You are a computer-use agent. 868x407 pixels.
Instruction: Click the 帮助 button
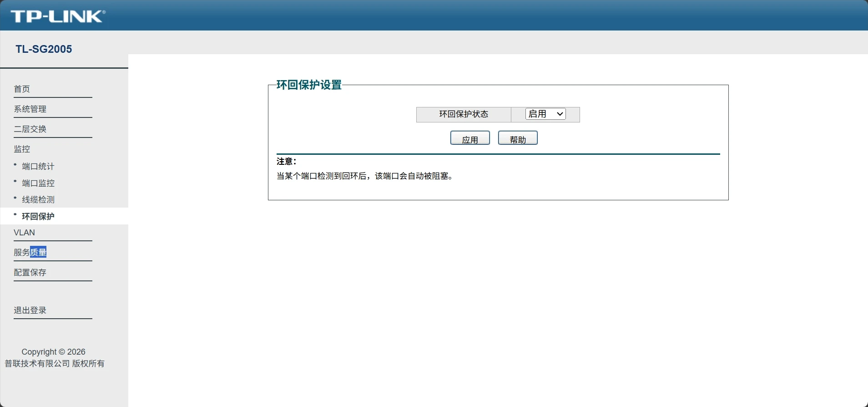518,138
